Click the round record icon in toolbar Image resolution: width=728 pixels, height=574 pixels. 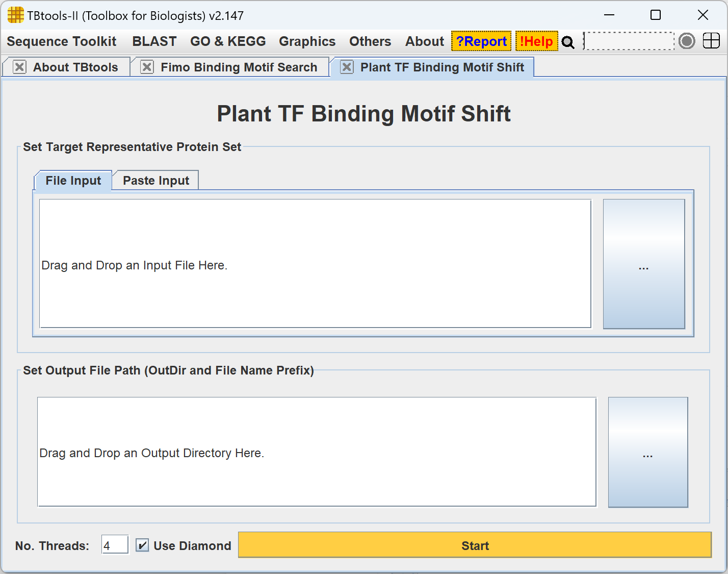[x=687, y=41]
